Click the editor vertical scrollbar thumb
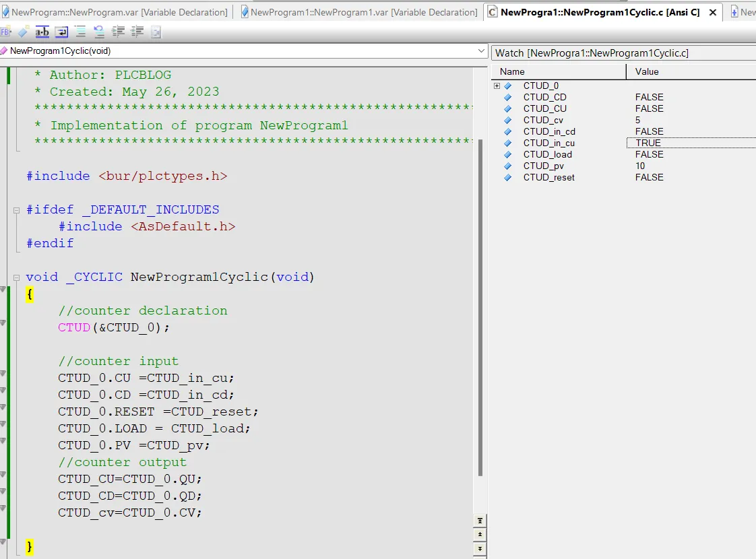Viewport: 756px width, 559px height. click(x=480, y=307)
